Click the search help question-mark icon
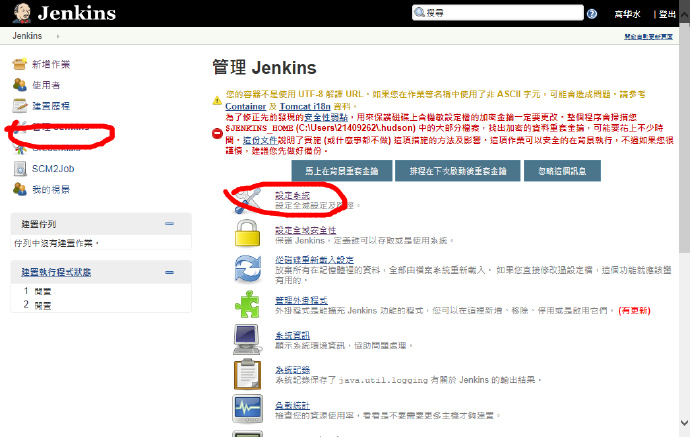Screen dimensions: 690x437 tap(592, 14)
